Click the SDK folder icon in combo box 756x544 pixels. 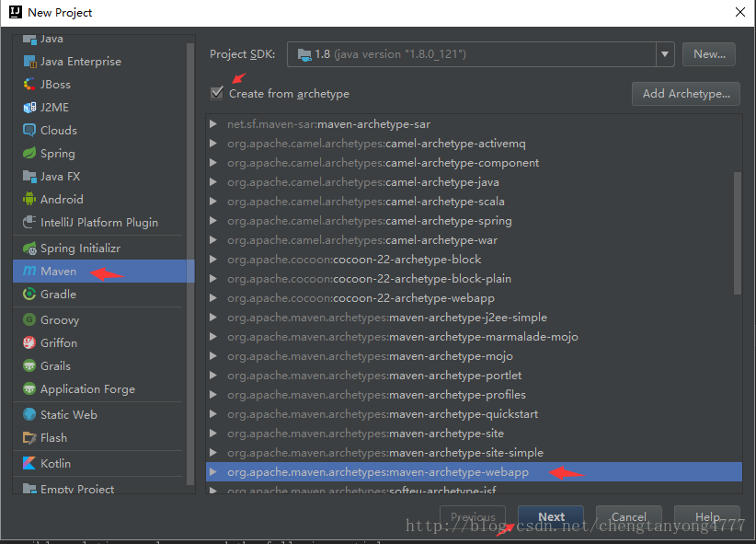[304, 54]
